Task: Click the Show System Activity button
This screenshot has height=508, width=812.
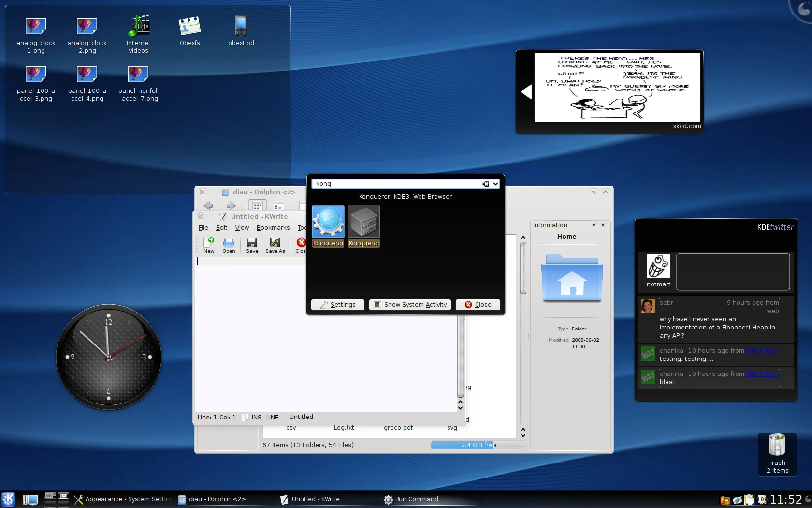Action: [x=410, y=305]
